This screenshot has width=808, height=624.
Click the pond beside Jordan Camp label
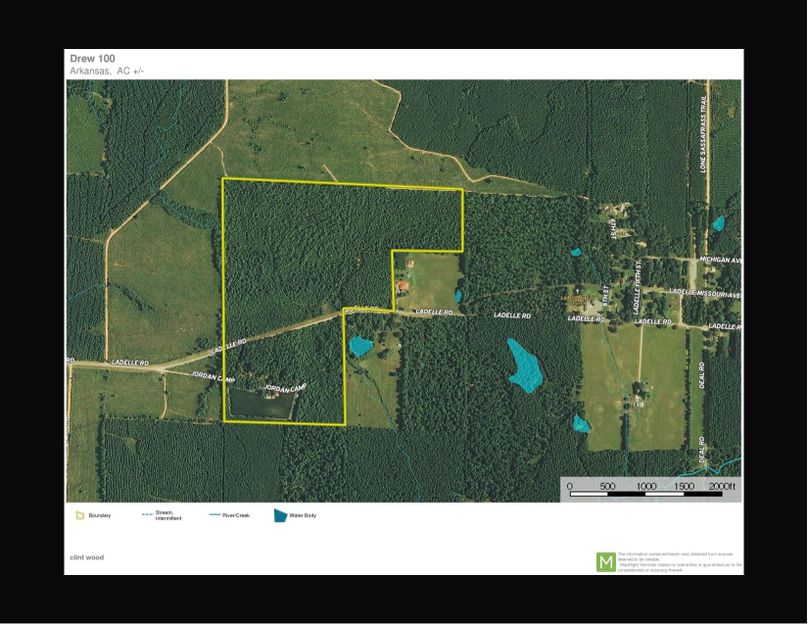click(x=263, y=404)
